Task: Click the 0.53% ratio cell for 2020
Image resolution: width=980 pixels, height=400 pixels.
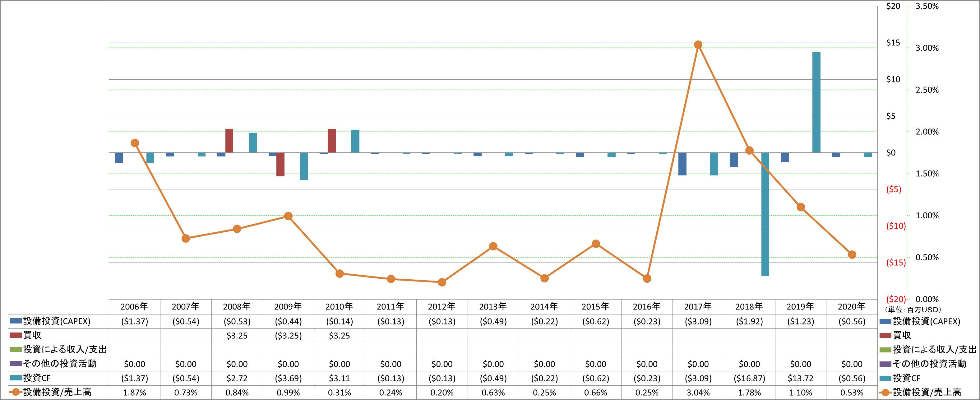Action: 852,393
